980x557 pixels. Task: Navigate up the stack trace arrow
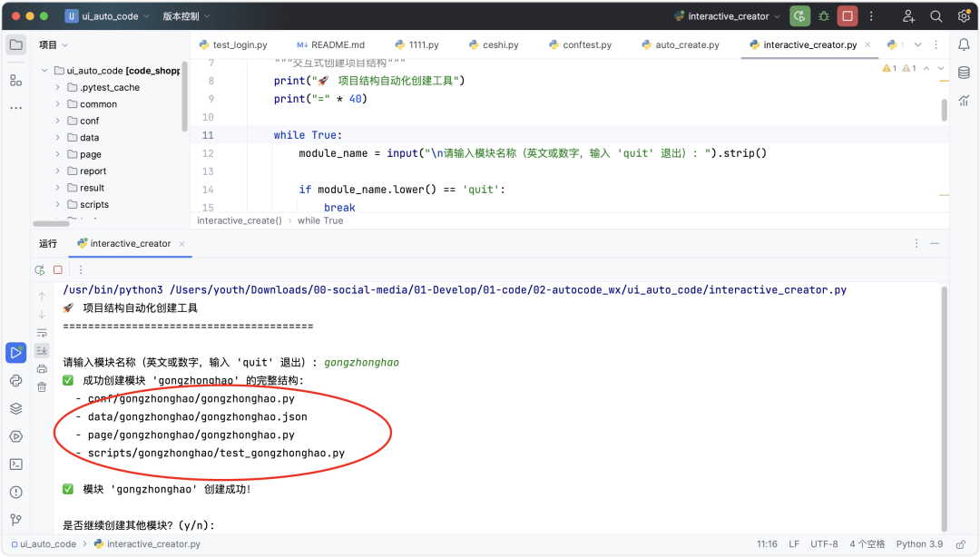[x=42, y=297]
